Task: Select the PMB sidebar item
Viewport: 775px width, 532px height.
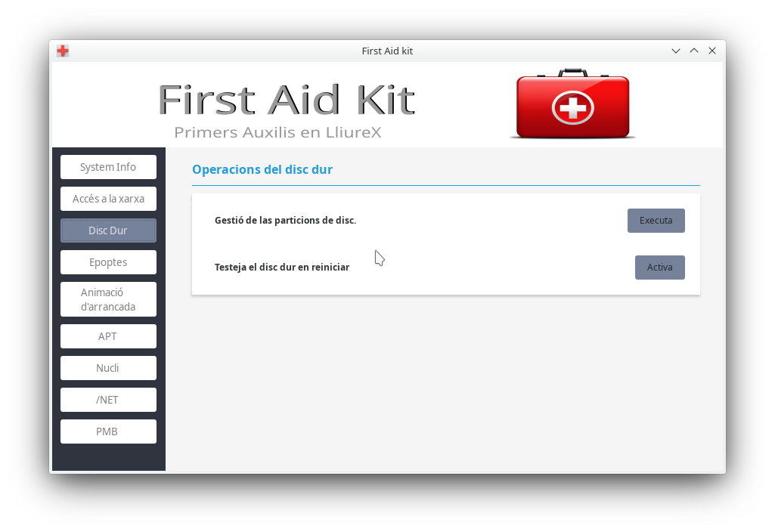Action: pos(108,431)
